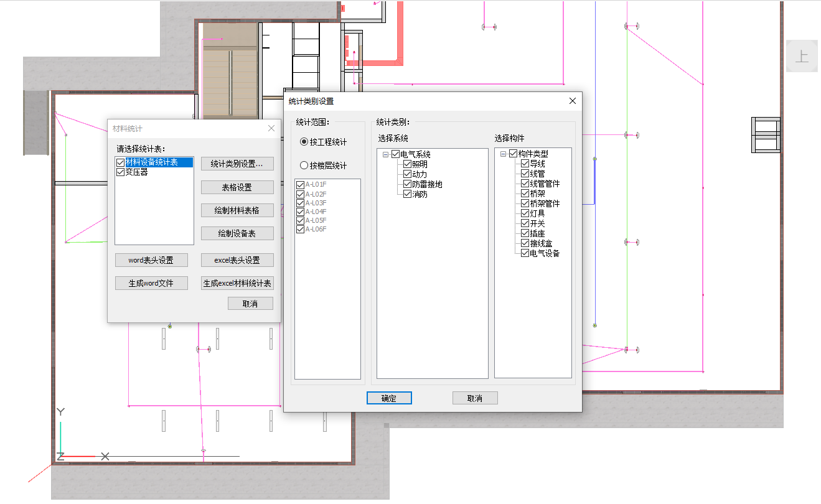Uncheck the 防雷接地 system checkbox

coord(407,184)
